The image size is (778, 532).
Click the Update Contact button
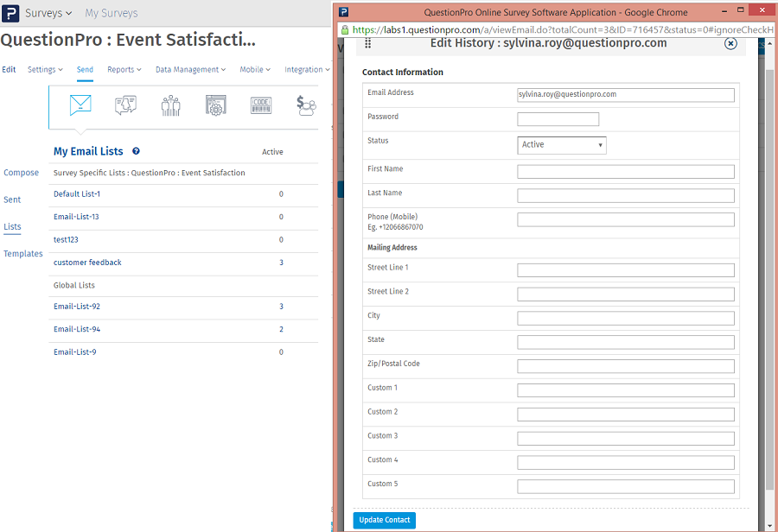[x=384, y=520]
